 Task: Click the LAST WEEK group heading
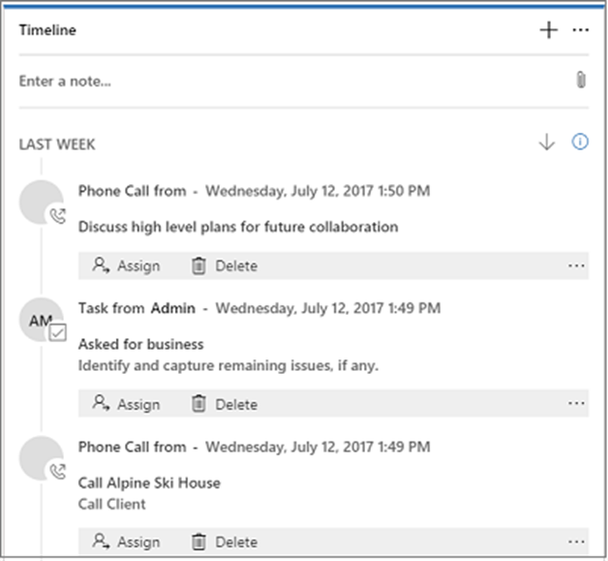[x=57, y=144]
